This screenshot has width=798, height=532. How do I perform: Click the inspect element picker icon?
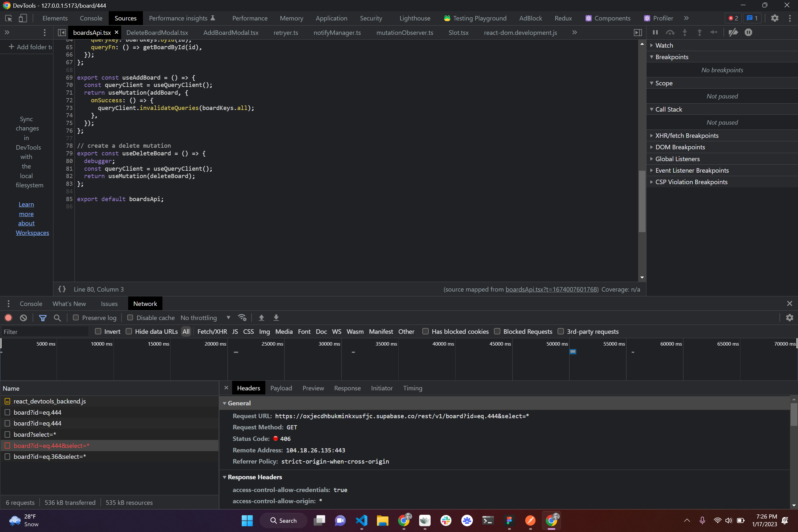pyautogui.click(x=9, y=18)
